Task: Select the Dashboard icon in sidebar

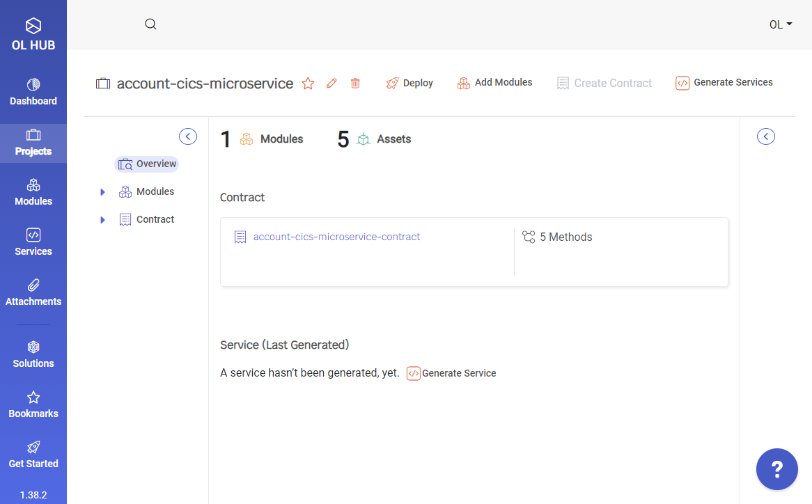Action: tap(33, 90)
